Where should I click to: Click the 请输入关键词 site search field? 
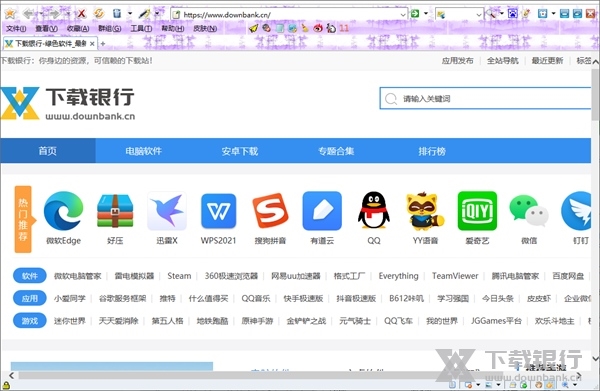point(486,98)
